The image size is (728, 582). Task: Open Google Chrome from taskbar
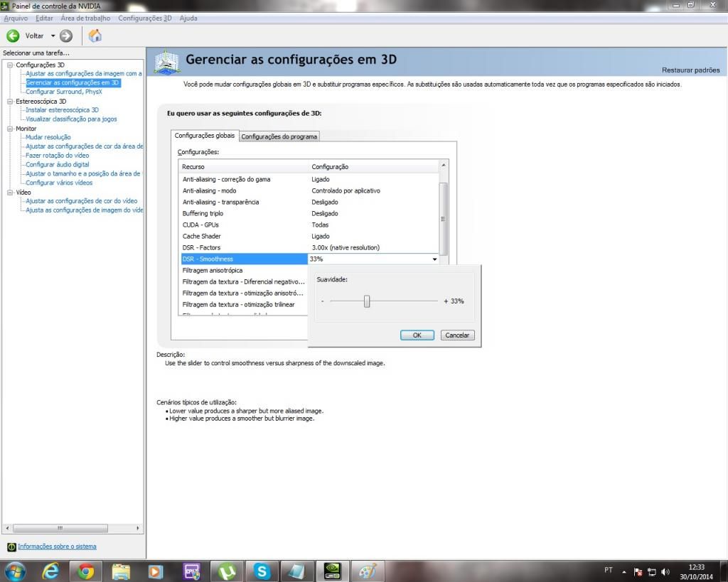(85, 571)
